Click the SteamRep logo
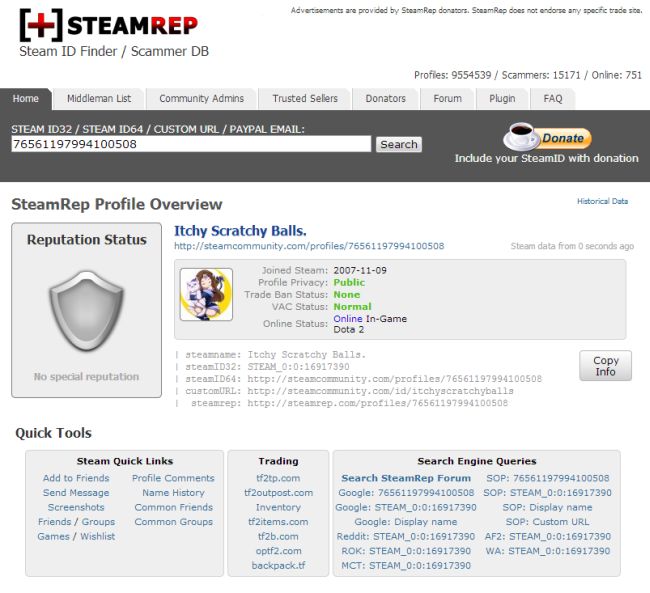The height and width of the screenshot is (593, 650). click(x=109, y=25)
